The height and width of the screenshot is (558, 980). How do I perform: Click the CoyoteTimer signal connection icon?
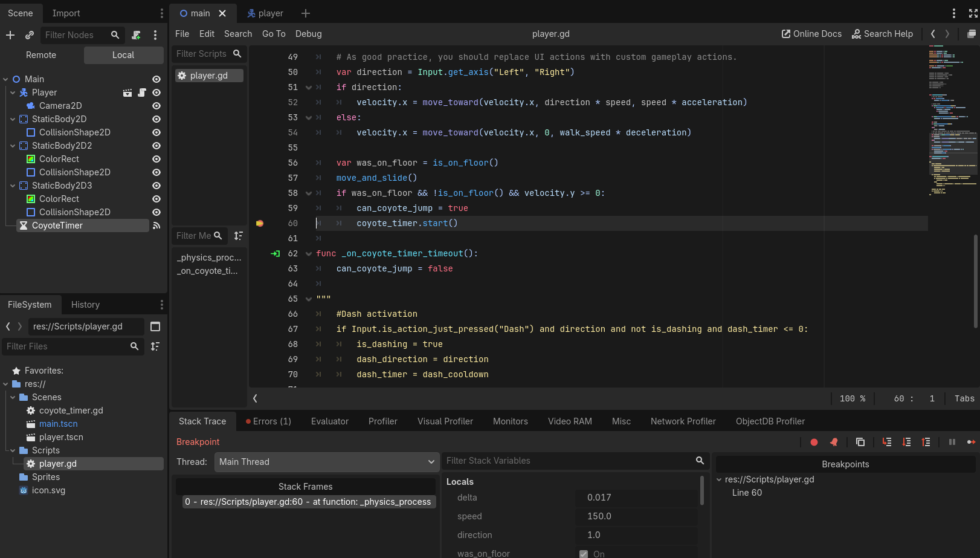156,225
